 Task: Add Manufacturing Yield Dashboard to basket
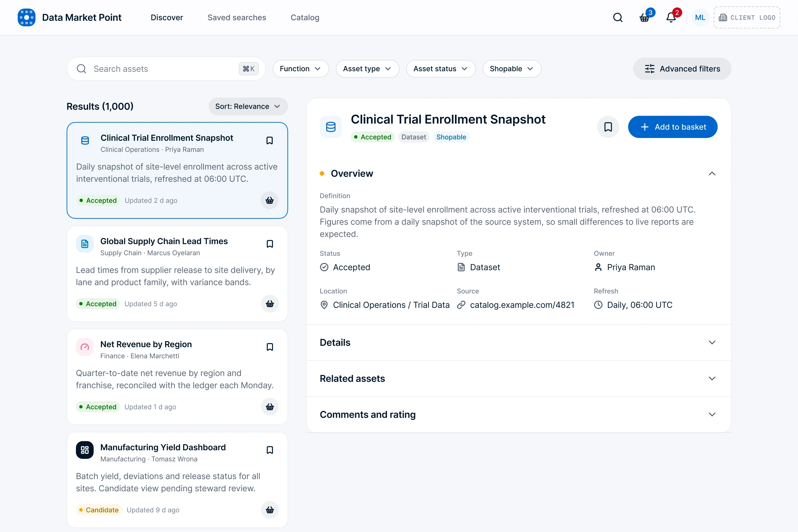click(270, 510)
